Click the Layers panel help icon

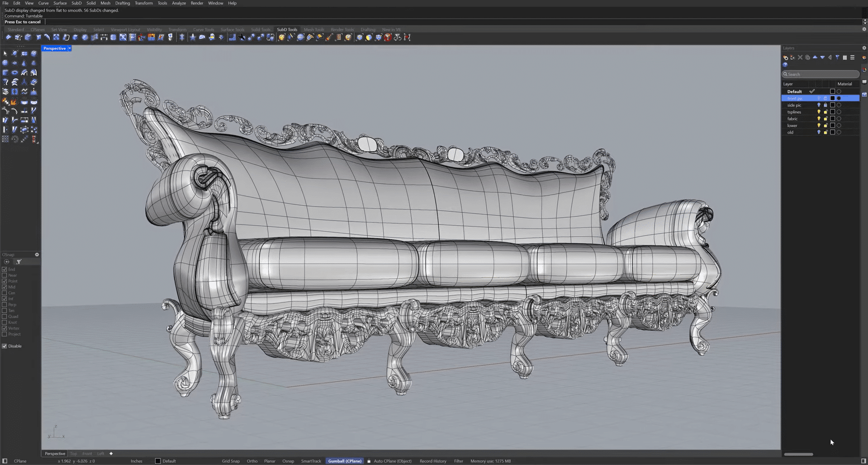785,65
